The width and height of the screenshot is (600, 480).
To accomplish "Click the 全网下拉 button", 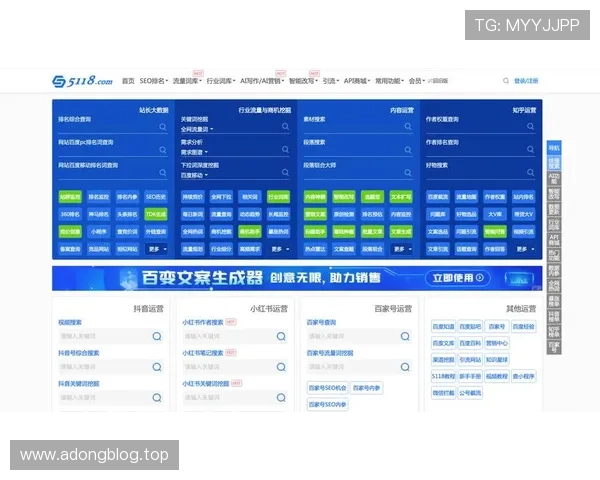I will click(x=221, y=197).
